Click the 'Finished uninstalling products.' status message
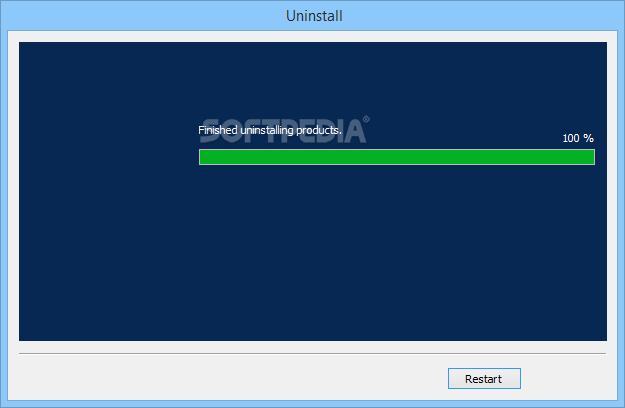The image size is (625, 408). (x=270, y=130)
